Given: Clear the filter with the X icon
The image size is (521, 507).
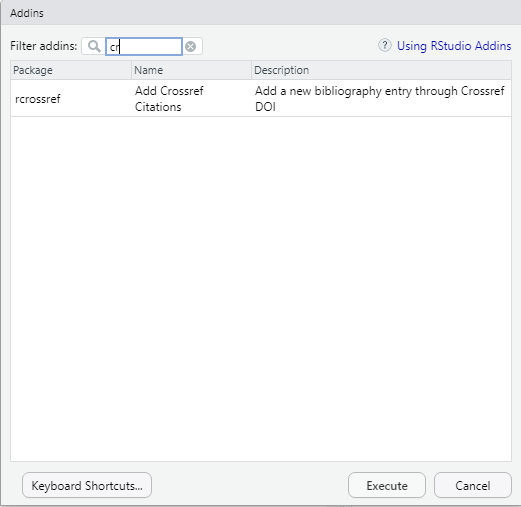Looking at the screenshot, I should pos(191,46).
